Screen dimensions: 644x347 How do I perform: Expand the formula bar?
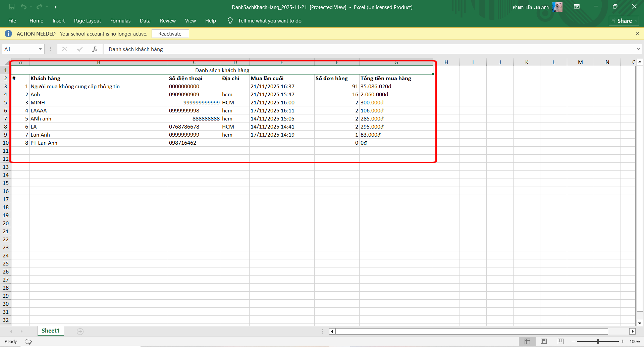point(638,49)
